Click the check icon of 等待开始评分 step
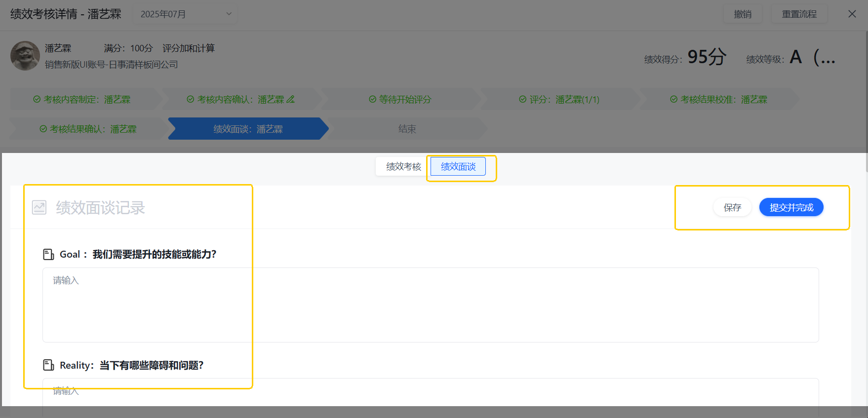 373,99
